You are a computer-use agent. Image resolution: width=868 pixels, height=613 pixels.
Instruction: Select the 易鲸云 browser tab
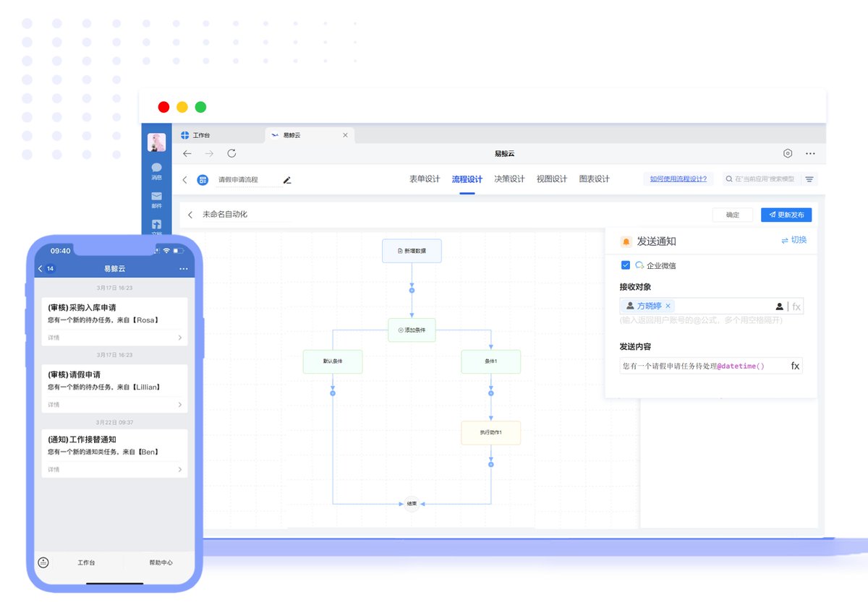pyautogui.click(x=310, y=135)
